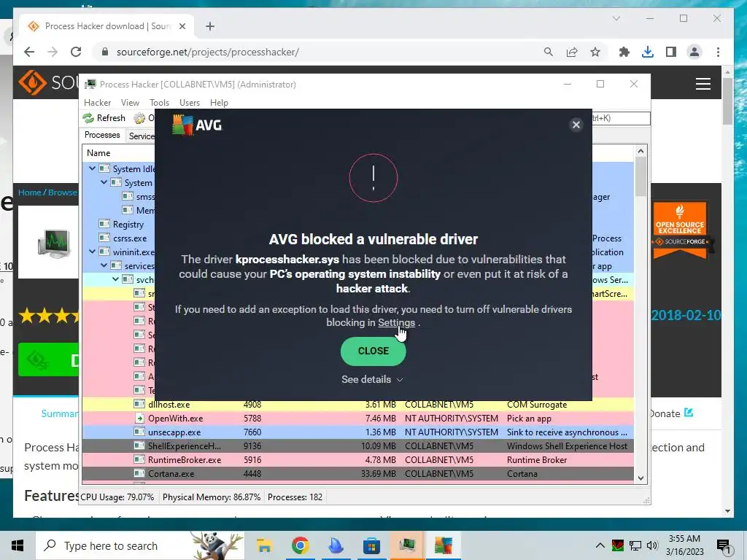
Task: Collapse the System tree node
Action: [104, 182]
